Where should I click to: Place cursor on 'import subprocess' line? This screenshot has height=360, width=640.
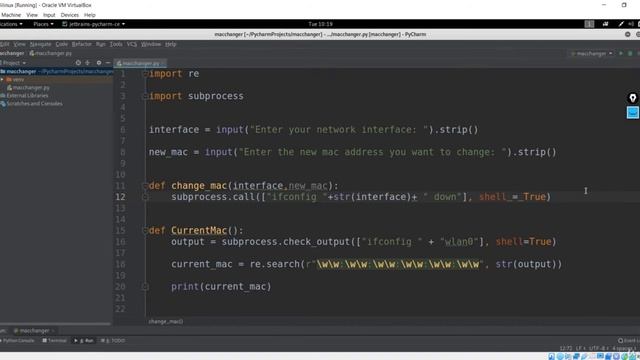[x=196, y=96]
